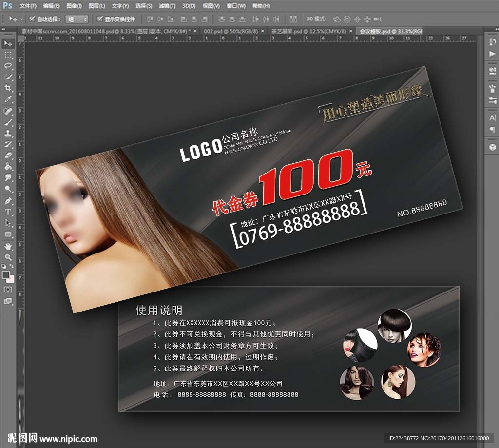This screenshot has width=499, height=448.
Task: Close the 002.psd document tab
Action: (263, 31)
